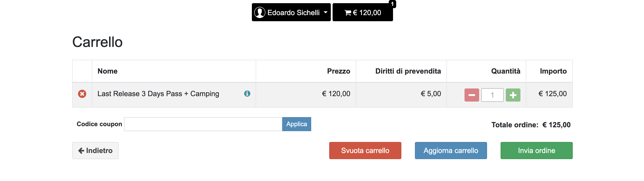Decrease quantity with the minus button
Image resolution: width=644 pixels, height=181 pixels.
click(471, 95)
